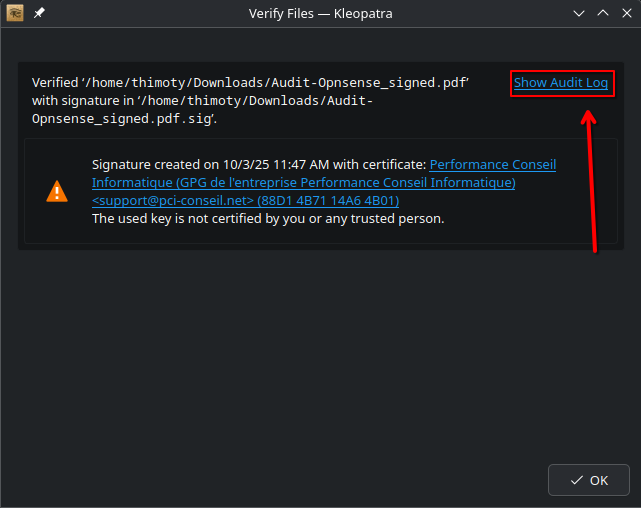The image size is (641, 508).
Task: Open the Show Audit Log link
Action: pos(561,83)
